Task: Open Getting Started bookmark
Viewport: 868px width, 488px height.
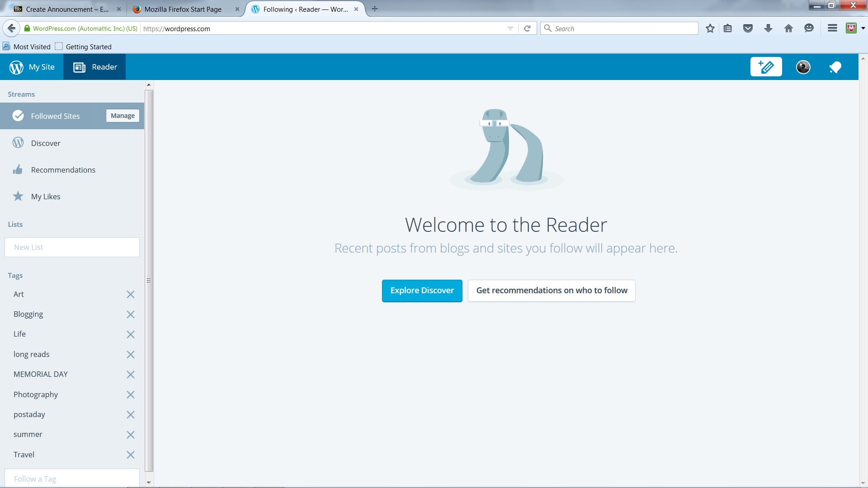Action: pyautogui.click(x=84, y=47)
